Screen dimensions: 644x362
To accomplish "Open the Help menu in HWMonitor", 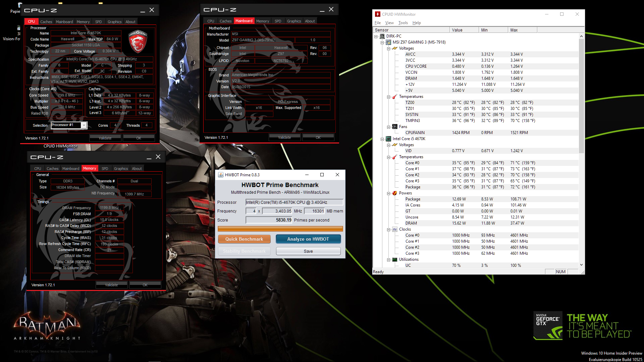I will point(417,23).
